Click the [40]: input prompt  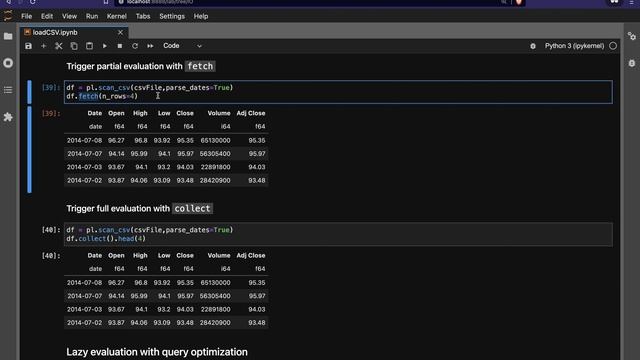point(51,230)
